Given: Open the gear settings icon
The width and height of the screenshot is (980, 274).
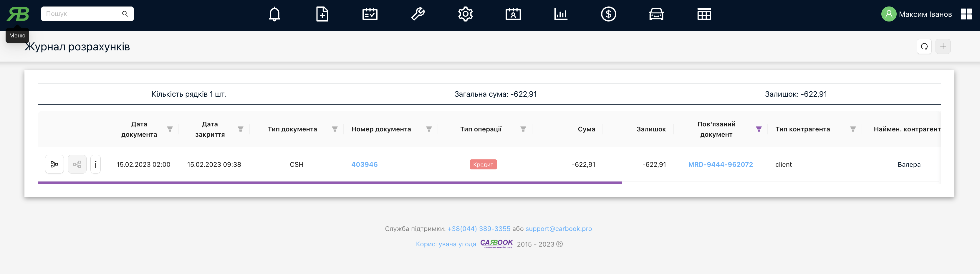Looking at the screenshot, I should click(465, 14).
